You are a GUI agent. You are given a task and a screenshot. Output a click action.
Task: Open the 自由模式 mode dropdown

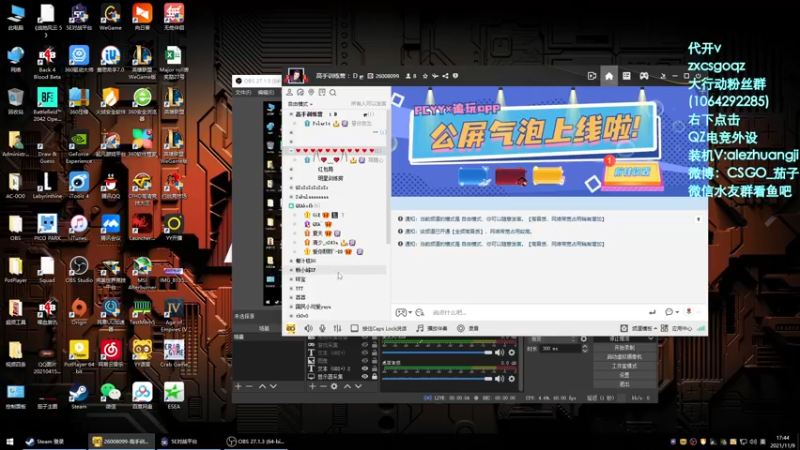(x=301, y=104)
